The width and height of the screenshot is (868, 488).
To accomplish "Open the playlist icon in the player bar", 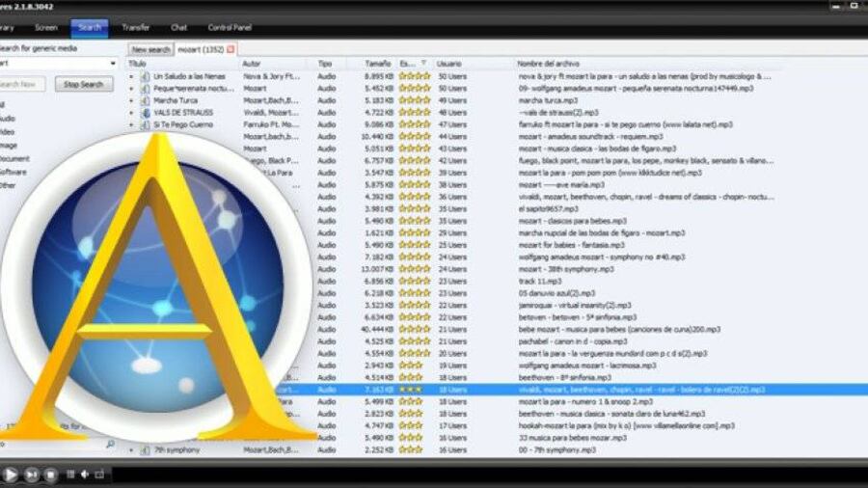I will tap(99, 474).
